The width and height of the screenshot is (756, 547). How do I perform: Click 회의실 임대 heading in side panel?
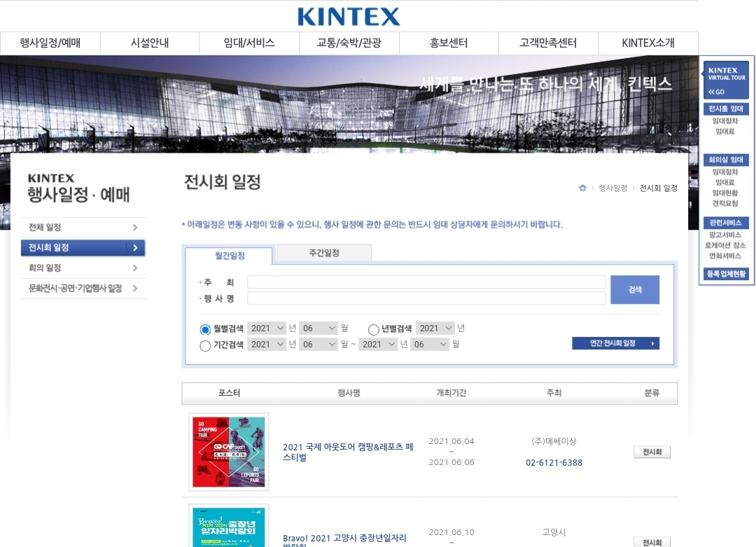point(726,160)
